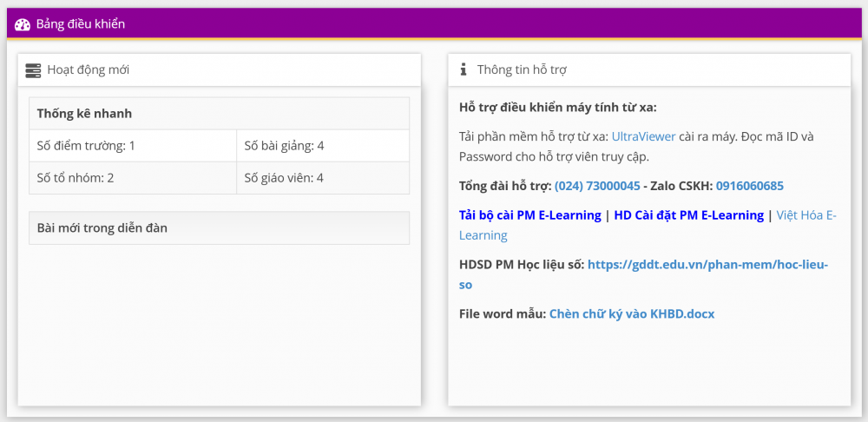Screen dimensions: 868x422
Task: Download Chèn chữ ký vào KHBD.docx file
Action: 631,313
